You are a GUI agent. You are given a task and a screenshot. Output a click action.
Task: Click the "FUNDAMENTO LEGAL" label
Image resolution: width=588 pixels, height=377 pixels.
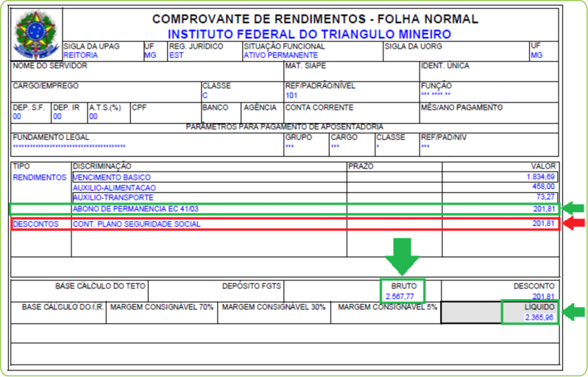click(x=51, y=137)
